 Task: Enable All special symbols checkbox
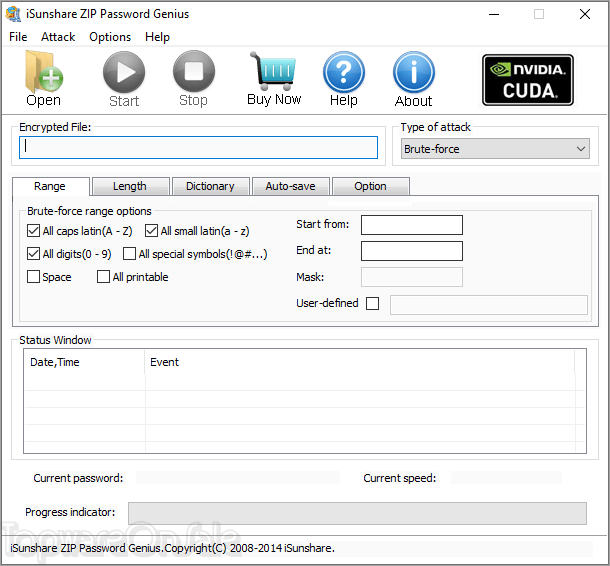129,254
